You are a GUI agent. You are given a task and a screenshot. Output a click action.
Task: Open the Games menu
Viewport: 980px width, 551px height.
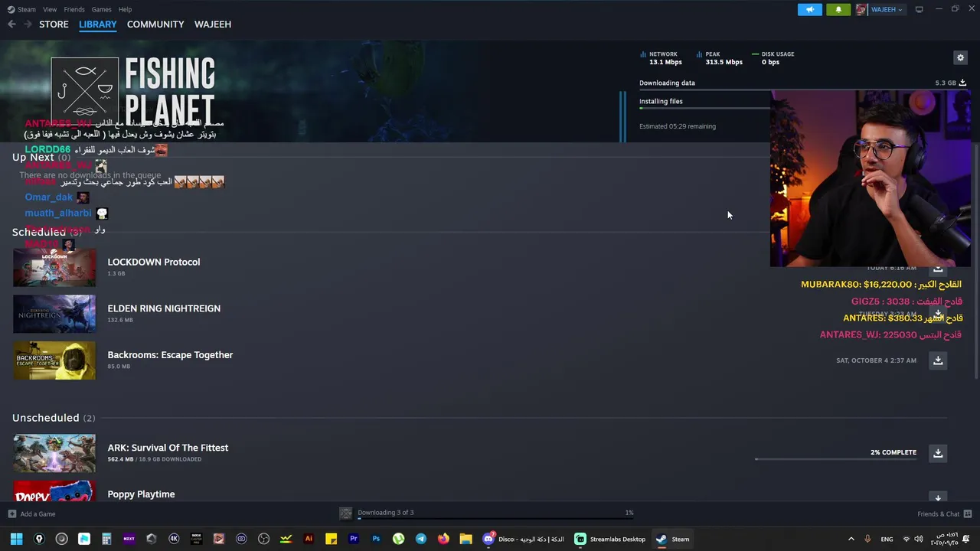point(101,9)
